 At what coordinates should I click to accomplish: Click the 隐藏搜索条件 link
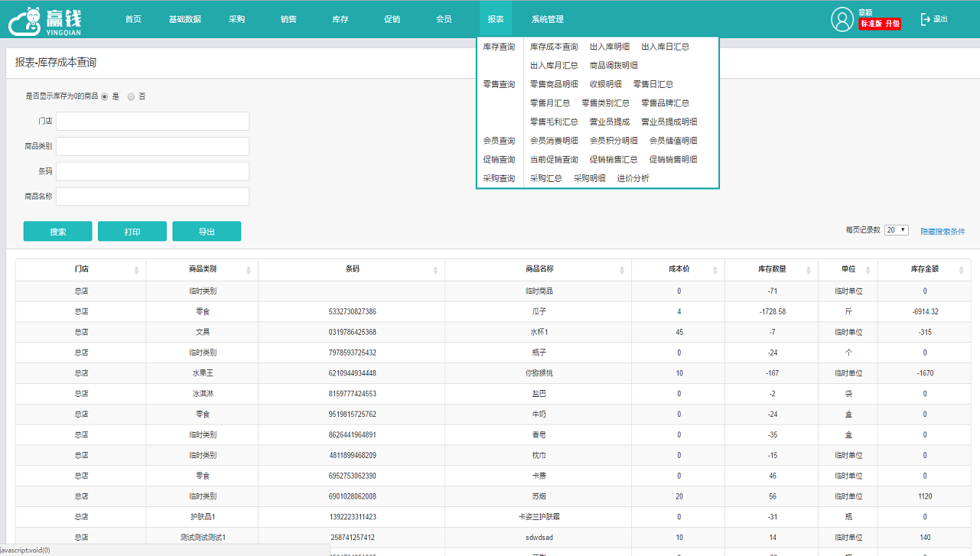coord(943,231)
